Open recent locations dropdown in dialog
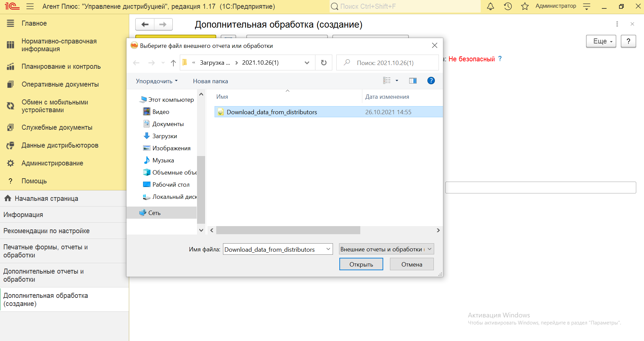This screenshot has width=644, height=341. pos(163,63)
